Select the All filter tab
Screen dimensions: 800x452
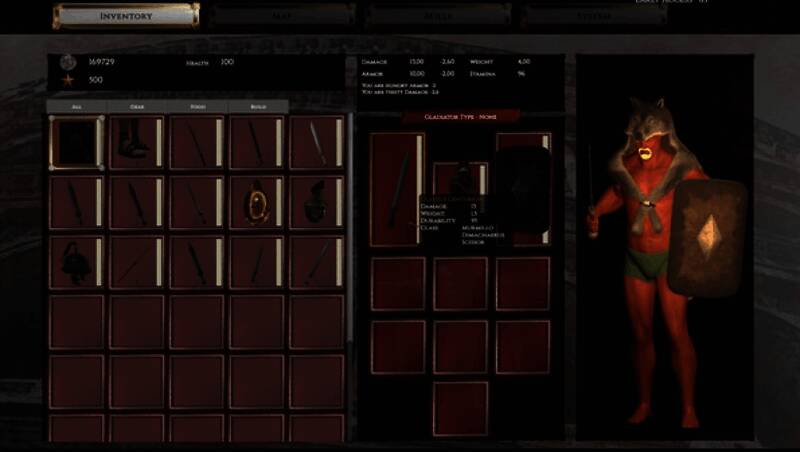coord(77,106)
